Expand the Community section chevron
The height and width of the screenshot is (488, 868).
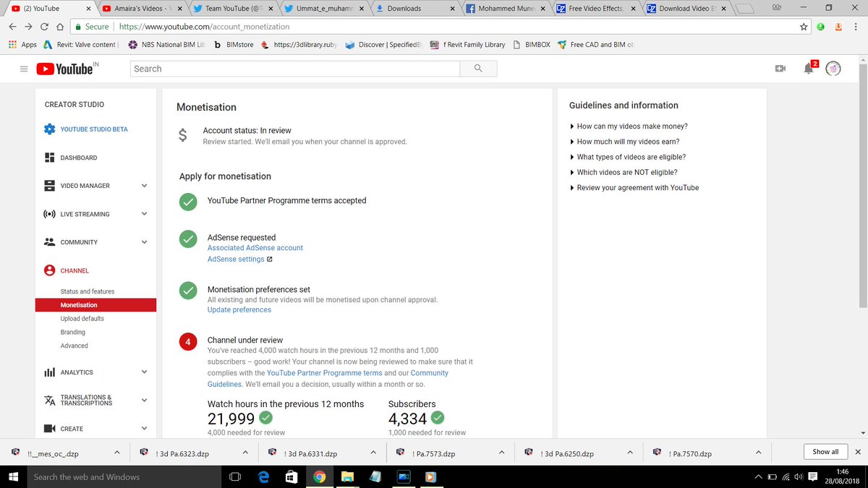coord(144,242)
